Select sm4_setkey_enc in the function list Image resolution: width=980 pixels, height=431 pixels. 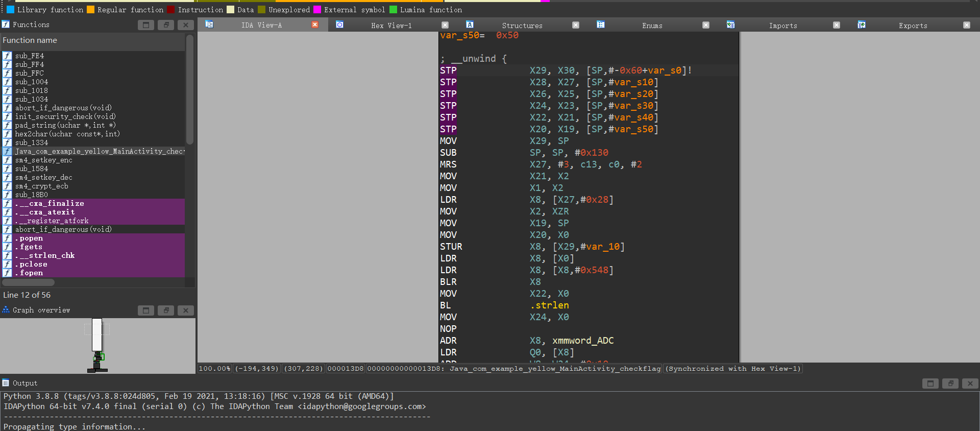43,160
